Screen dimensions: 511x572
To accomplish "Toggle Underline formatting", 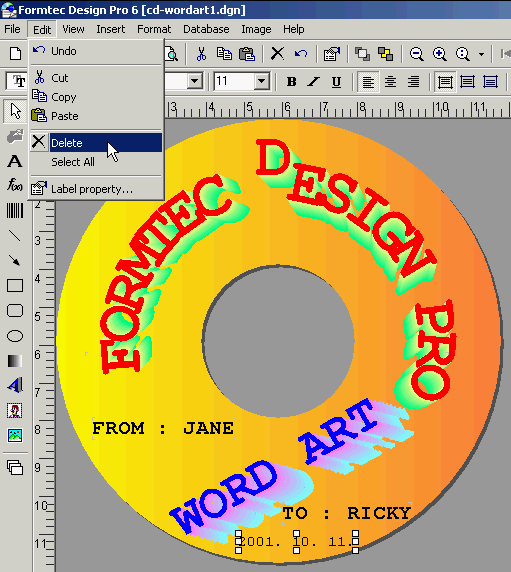I will (x=336, y=82).
